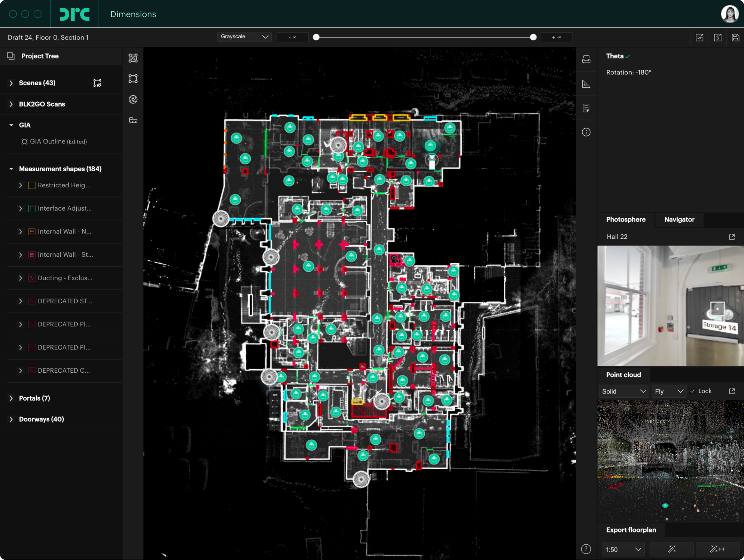Click the ruler measure tool icon
This screenshot has height=560, width=744.
[133, 120]
